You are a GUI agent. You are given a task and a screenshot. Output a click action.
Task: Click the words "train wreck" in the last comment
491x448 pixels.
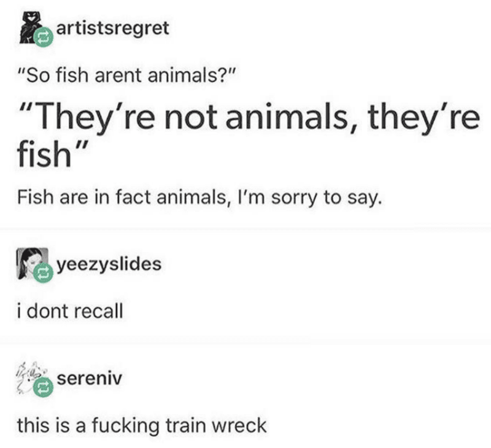[x=216, y=426]
